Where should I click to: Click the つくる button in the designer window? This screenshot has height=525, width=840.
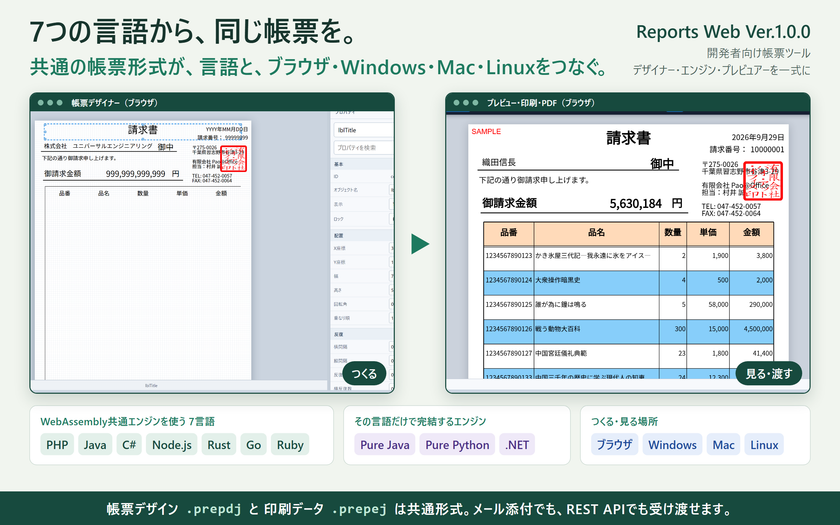pyautogui.click(x=364, y=373)
